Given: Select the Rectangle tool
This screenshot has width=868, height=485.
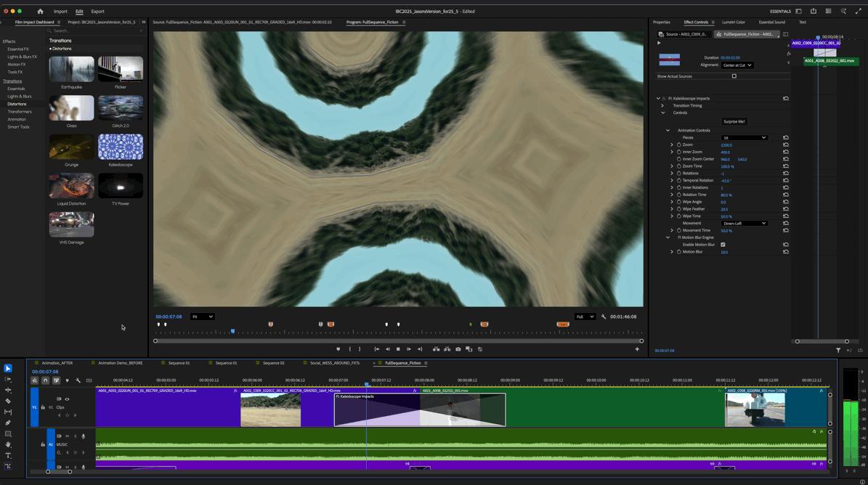Looking at the screenshot, I should [x=8, y=433].
